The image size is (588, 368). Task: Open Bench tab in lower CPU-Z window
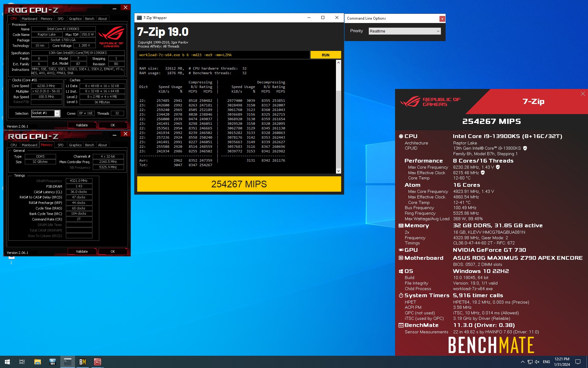[90, 145]
